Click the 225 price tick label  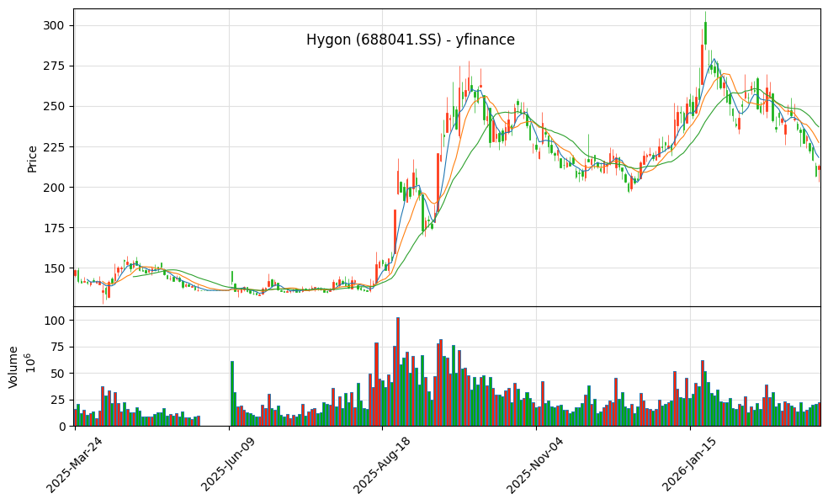(x=54, y=146)
